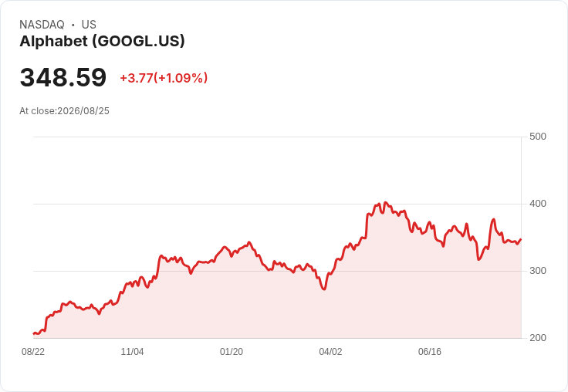Click the +3.77(+1.09%) price change
The image size is (568, 392).
click(164, 78)
